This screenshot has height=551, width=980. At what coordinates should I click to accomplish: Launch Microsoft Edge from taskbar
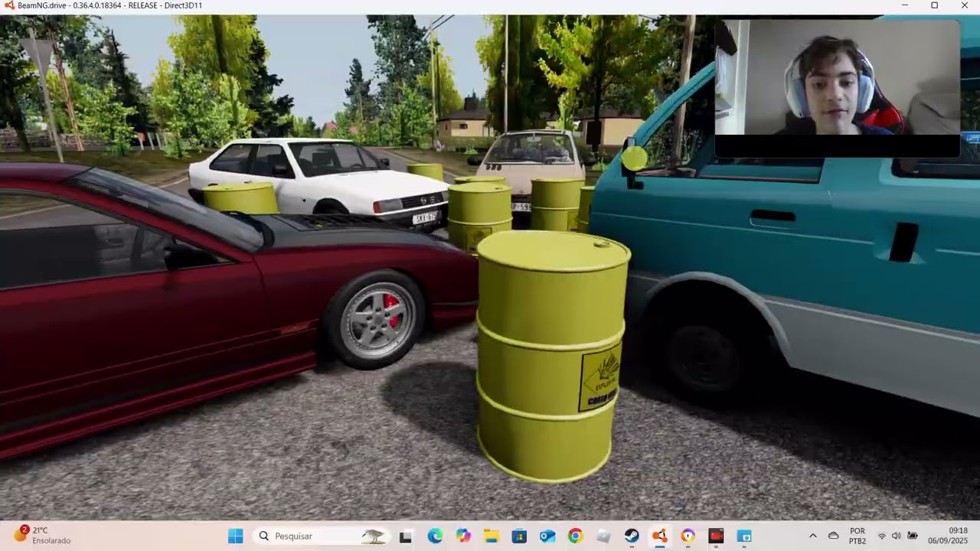[435, 536]
